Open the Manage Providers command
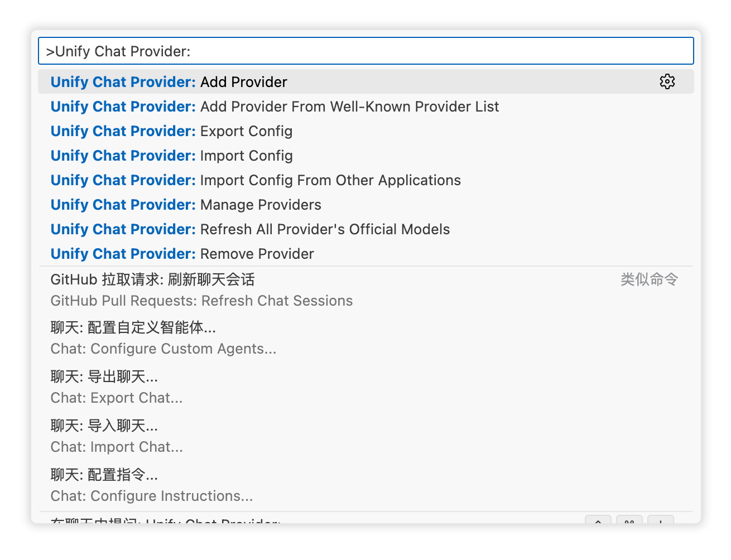The width and height of the screenshot is (731, 560). (366, 204)
